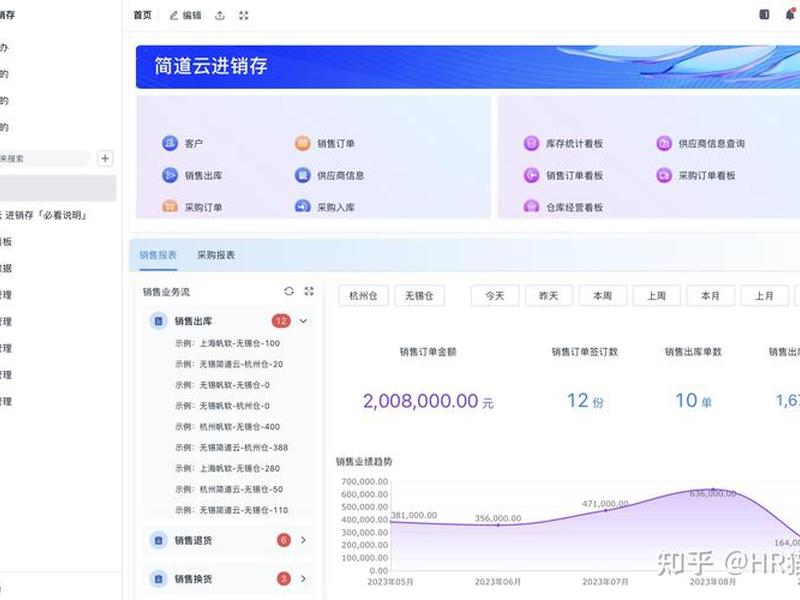This screenshot has height=600, width=800.
Task: Click the 简道云进销存 banner
Action: [468, 66]
